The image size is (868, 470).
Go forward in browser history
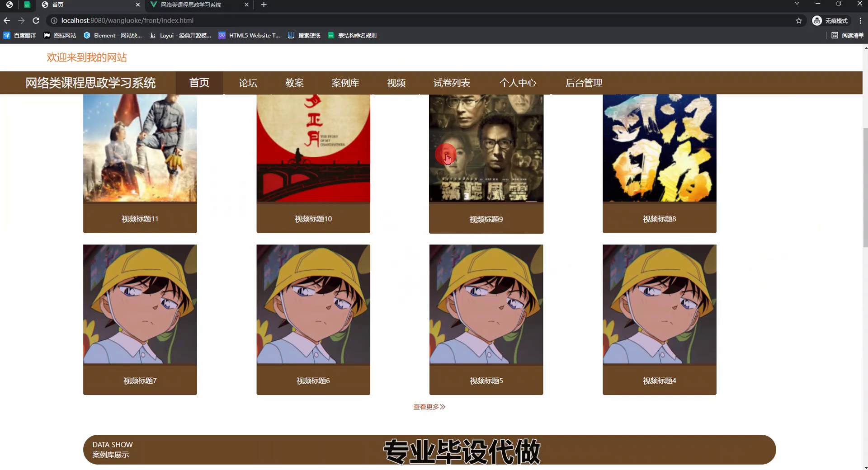pyautogui.click(x=21, y=20)
